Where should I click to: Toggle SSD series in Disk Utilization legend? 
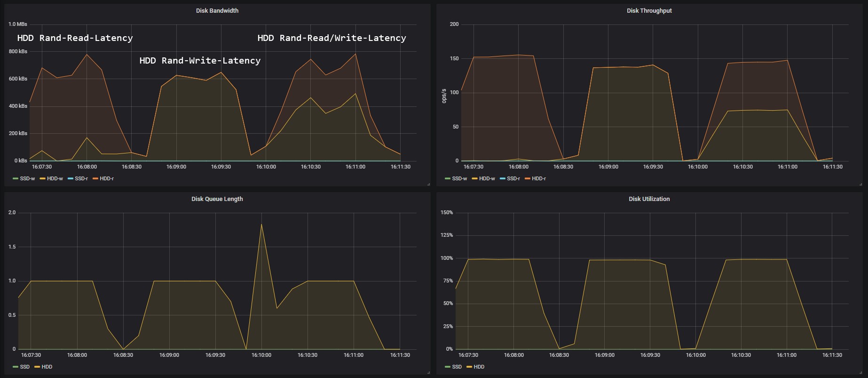453,367
